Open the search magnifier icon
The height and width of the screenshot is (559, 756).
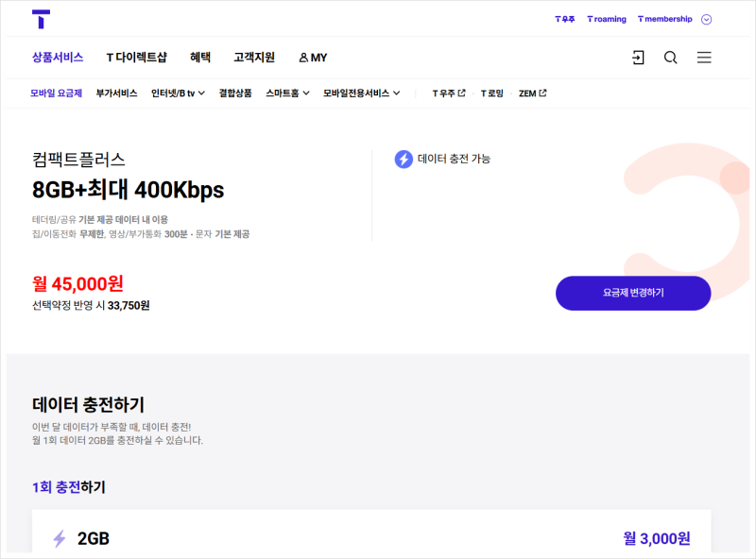click(x=670, y=58)
